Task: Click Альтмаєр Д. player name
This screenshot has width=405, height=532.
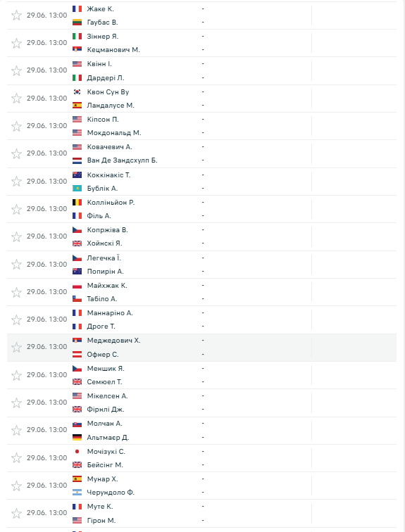Action: click(x=108, y=438)
